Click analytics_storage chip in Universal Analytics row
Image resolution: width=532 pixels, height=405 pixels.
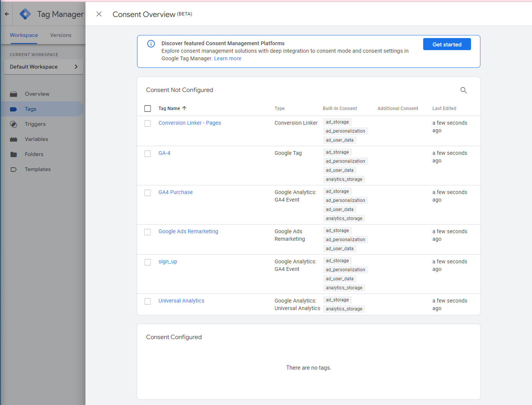[344, 309]
